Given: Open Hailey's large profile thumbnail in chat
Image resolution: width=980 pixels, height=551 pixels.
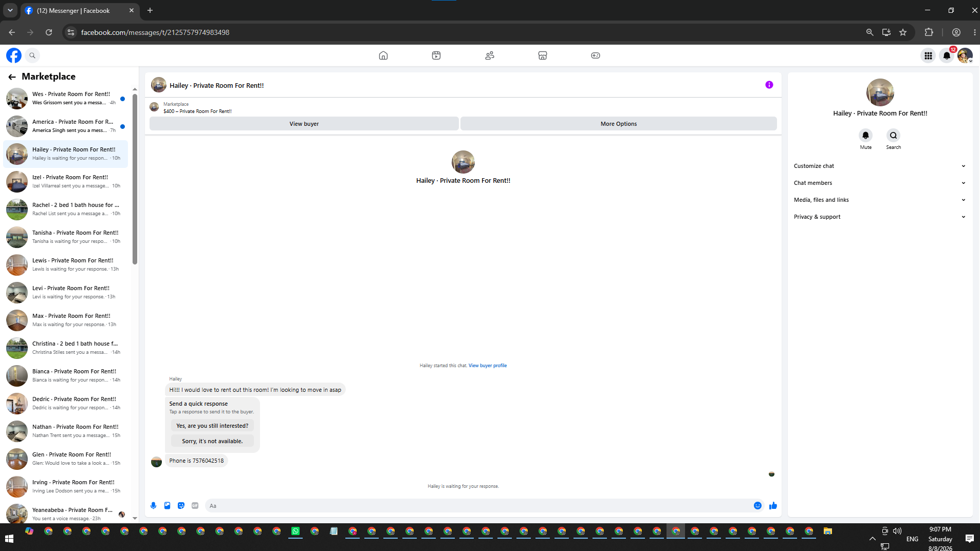Looking at the screenshot, I should 463,162.
